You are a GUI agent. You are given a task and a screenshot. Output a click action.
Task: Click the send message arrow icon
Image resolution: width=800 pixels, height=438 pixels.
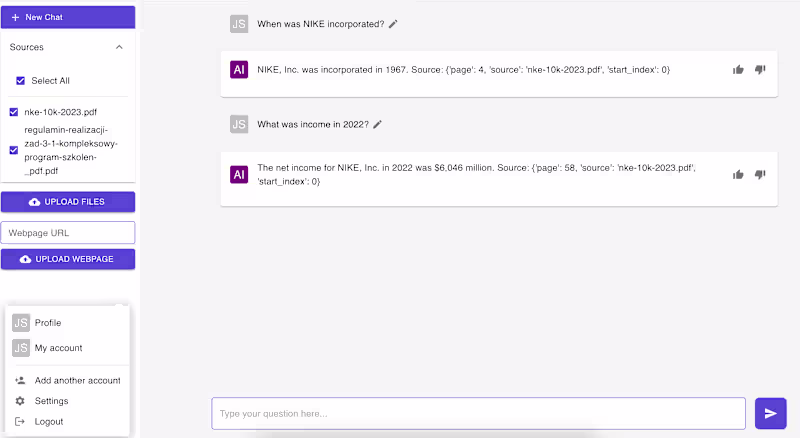770,413
